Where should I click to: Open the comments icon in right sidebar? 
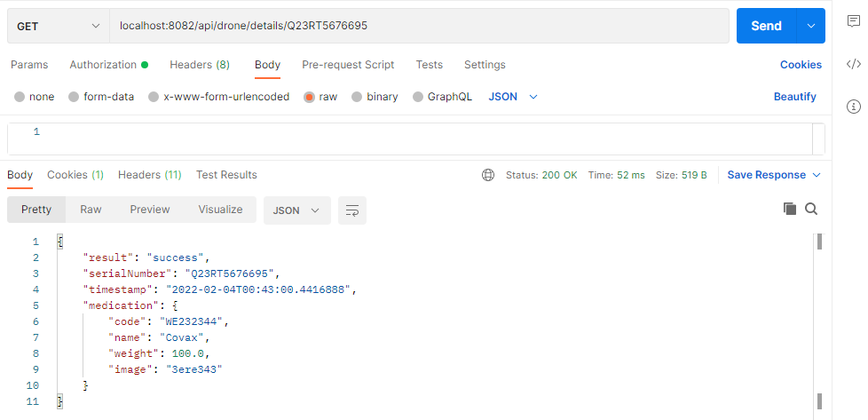tap(853, 21)
